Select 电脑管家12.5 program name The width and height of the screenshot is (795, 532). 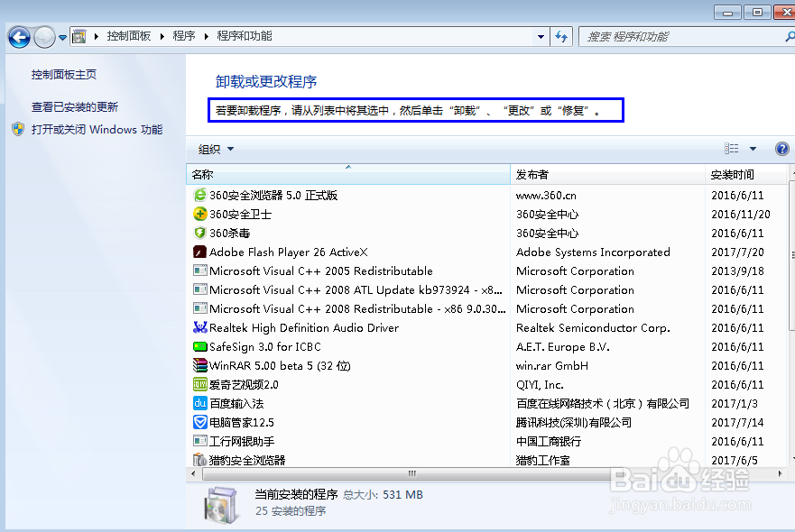click(242, 423)
